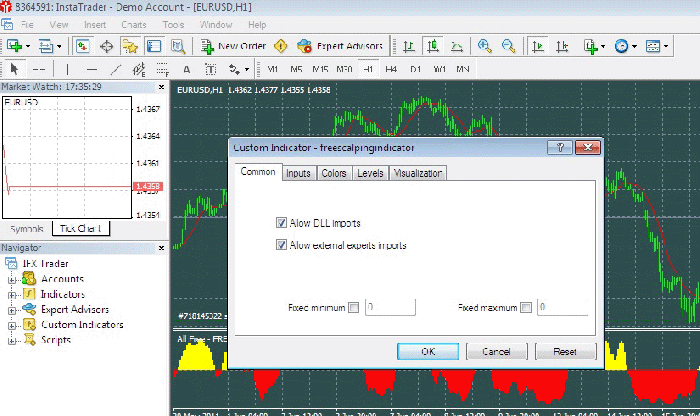The width and height of the screenshot is (700, 416).
Task: Confirm dialog with OK button
Action: tap(428, 351)
